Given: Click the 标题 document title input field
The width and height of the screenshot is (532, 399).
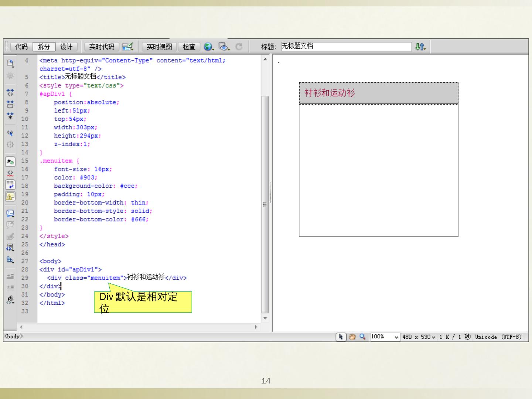Looking at the screenshot, I should point(346,47).
